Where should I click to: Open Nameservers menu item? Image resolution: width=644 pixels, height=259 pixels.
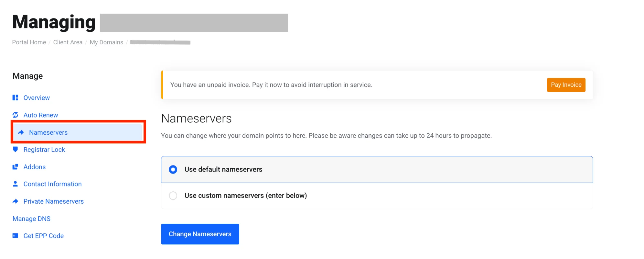coord(78,132)
